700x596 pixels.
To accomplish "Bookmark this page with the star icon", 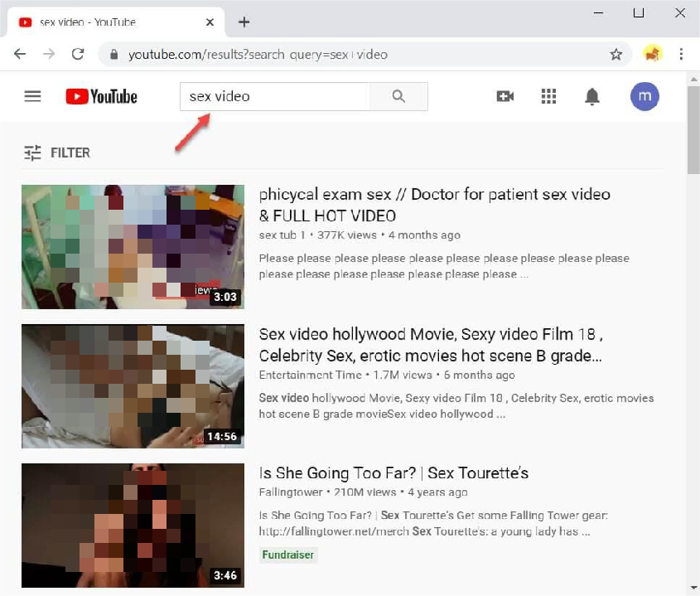I will click(x=616, y=55).
